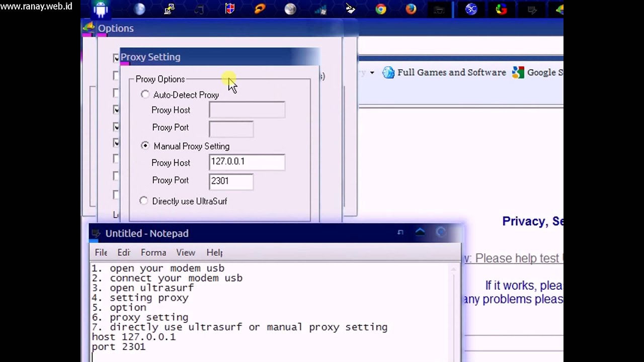This screenshot has height=362, width=644.
Task: Click the 'If it works, plea' text in browser
Action: (524, 286)
